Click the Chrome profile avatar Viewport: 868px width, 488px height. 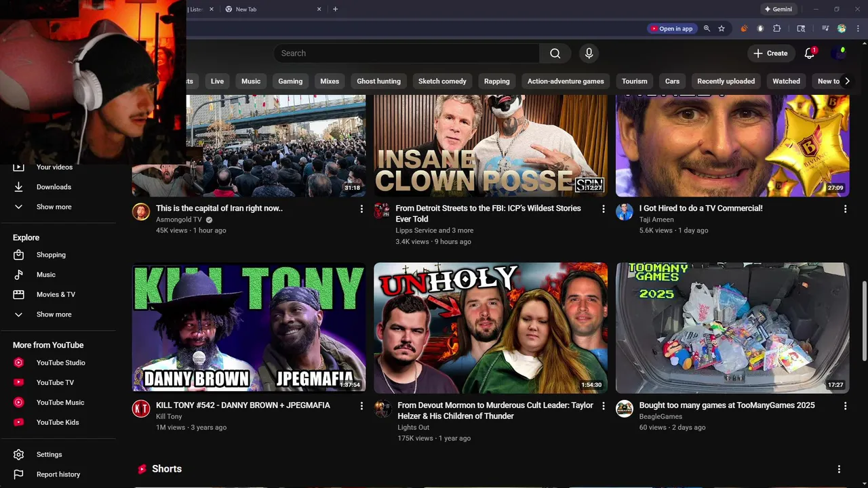click(x=842, y=28)
